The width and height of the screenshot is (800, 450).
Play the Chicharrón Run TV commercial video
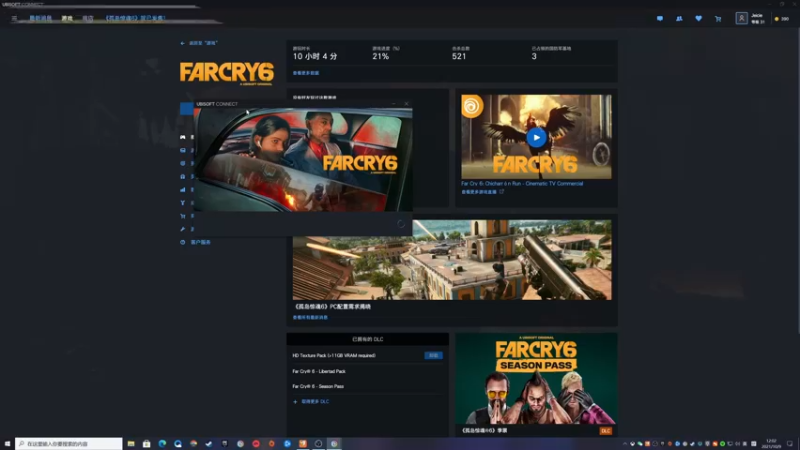[536, 137]
